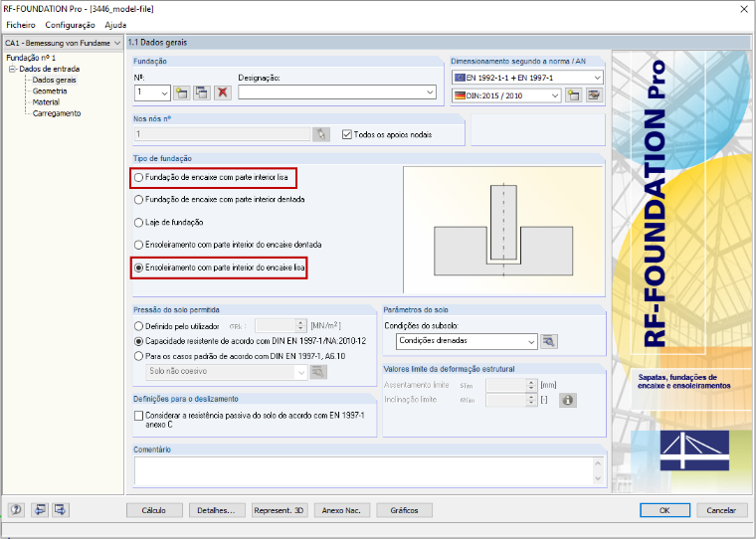Select Fundação nº 1 tree root
This screenshot has width=756, height=539.
[31, 58]
